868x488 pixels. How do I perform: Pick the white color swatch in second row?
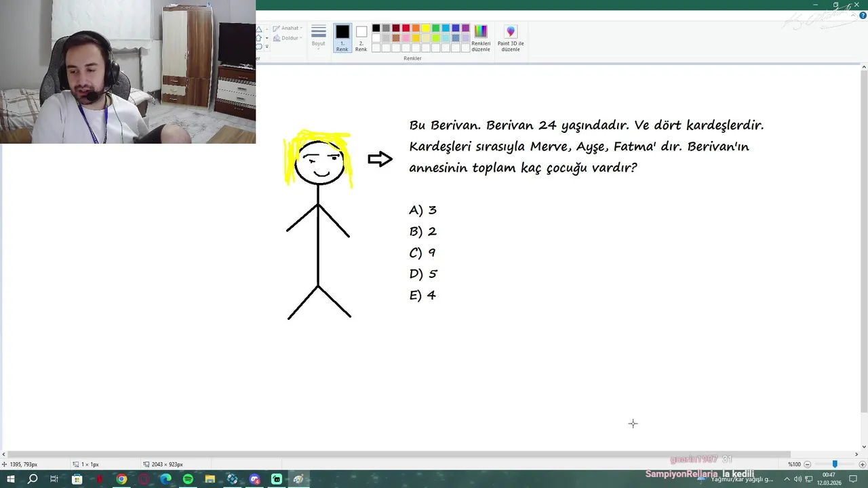pyautogui.click(x=376, y=38)
